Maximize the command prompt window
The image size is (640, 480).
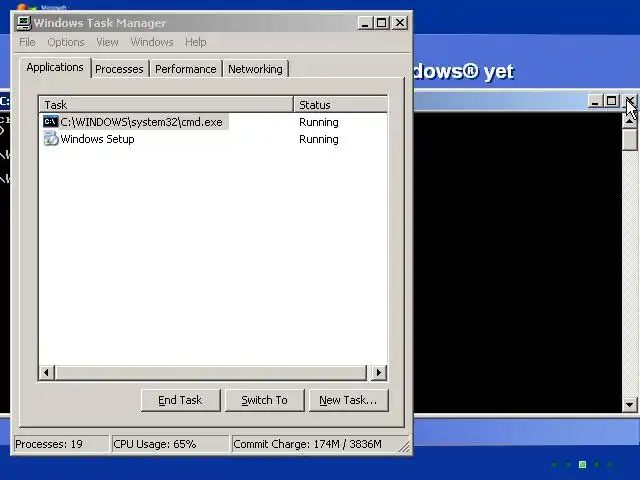[x=611, y=101]
